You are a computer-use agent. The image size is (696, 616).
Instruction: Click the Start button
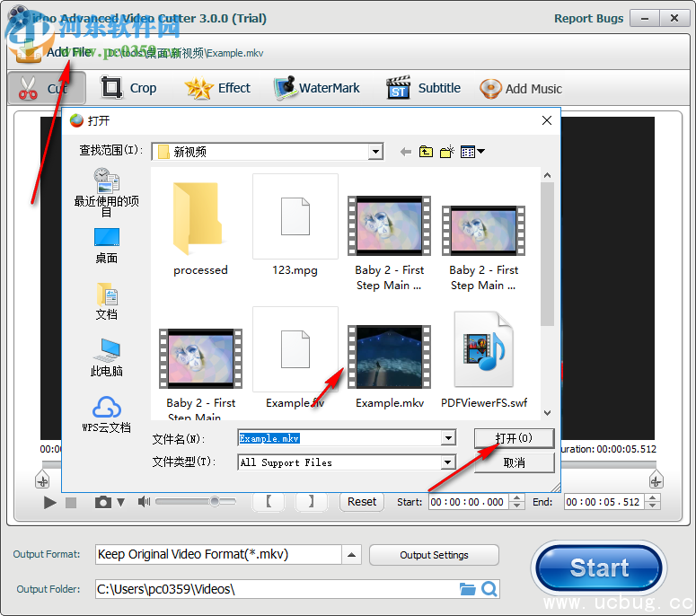coord(599,568)
